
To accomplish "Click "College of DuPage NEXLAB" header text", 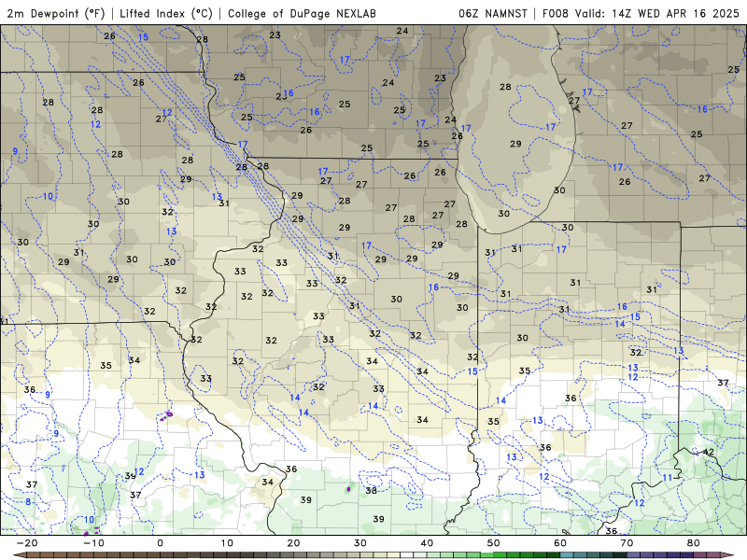I will point(302,13).
